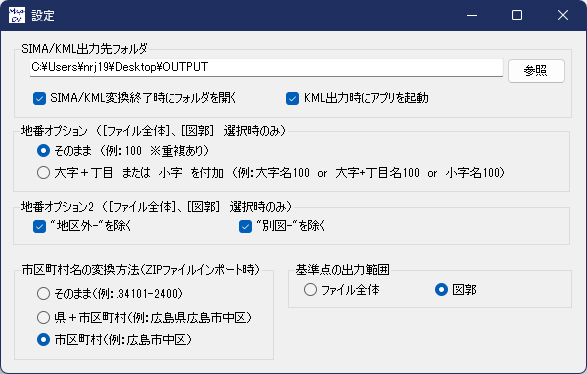Click the app icon in the title bar
587x374 pixels.
point(16,15)
